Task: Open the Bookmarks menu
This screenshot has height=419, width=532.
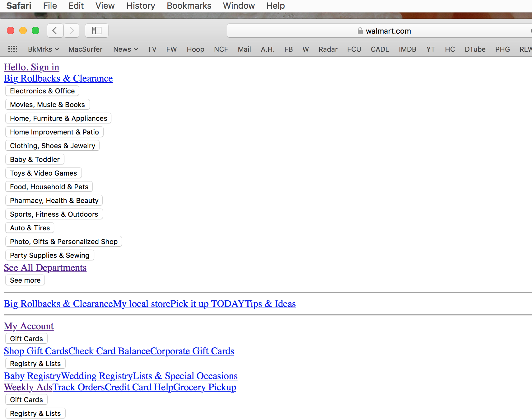Action: point(189,6)
